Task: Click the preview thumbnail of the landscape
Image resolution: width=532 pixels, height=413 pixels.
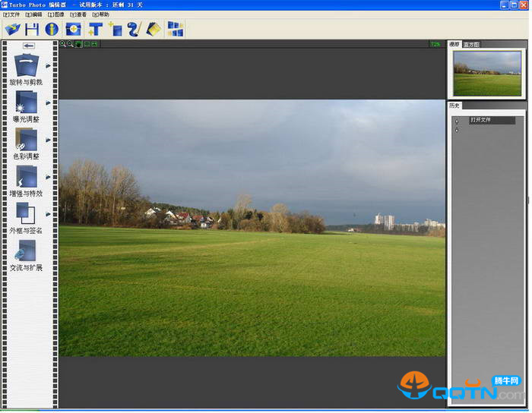Action: click(x=487, y=73)
